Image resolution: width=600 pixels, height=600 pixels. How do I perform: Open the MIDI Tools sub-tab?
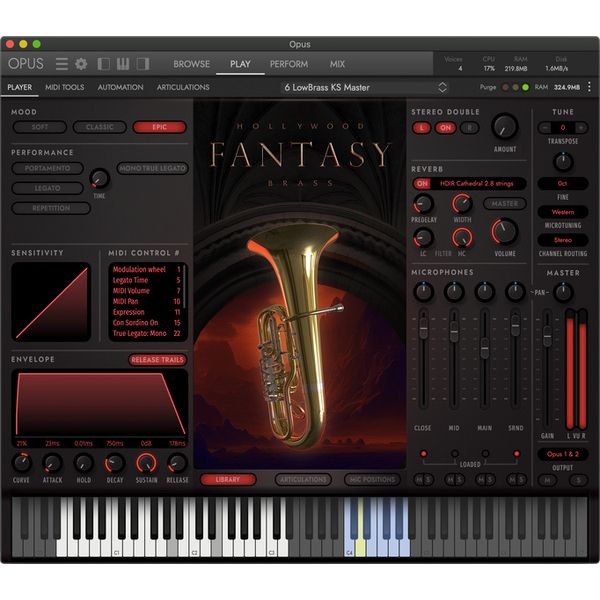[x=65, y=87]
